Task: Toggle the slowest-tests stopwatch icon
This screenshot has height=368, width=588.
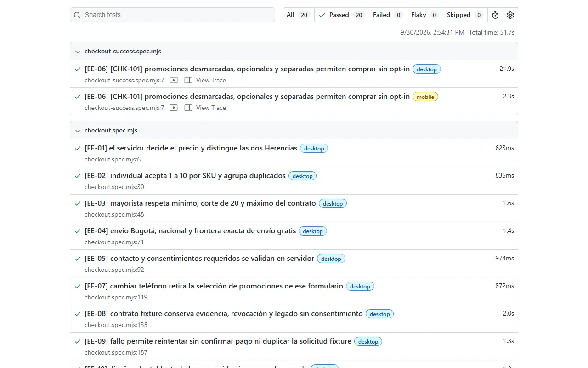Action: (495, 15)
